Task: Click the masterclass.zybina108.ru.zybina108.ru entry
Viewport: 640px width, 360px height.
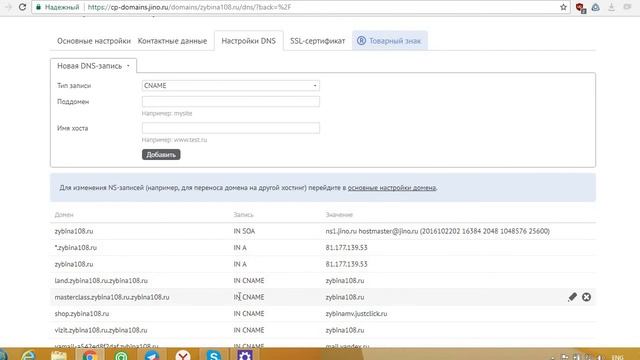Action: [112, 297]
